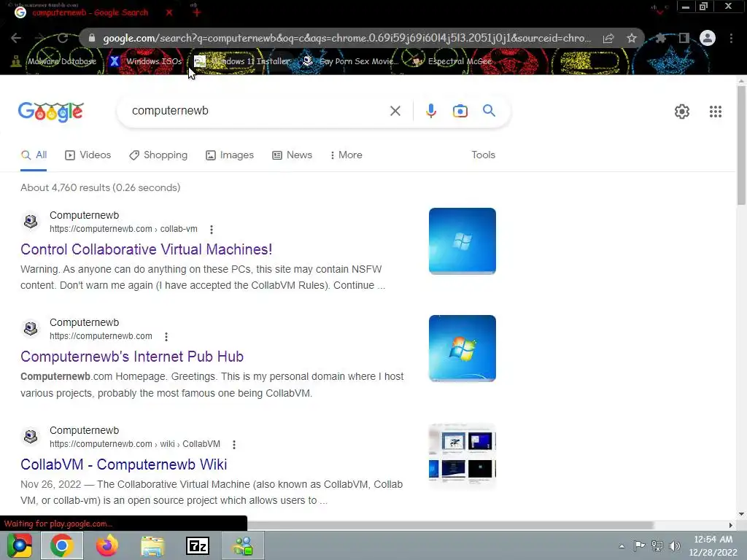Image resolution: width=747 pixels, height=560 pixels.
Task: Open File Explorer from the taskbar
Action: [x=152, y=545]
